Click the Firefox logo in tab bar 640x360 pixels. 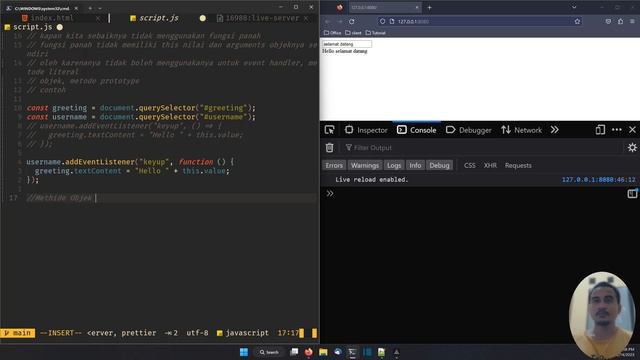pyautogui.click(x=340, y=7)
